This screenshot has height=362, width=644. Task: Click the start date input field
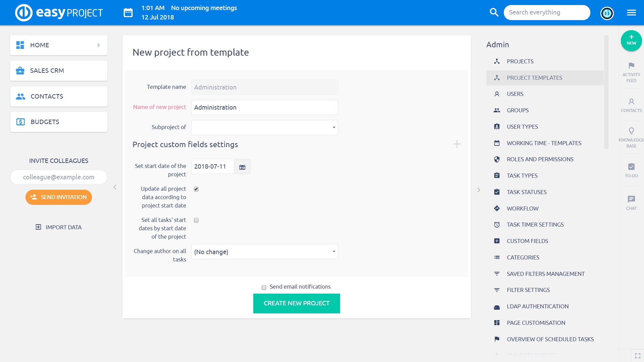pyautogui.click(x=213, y=167)
